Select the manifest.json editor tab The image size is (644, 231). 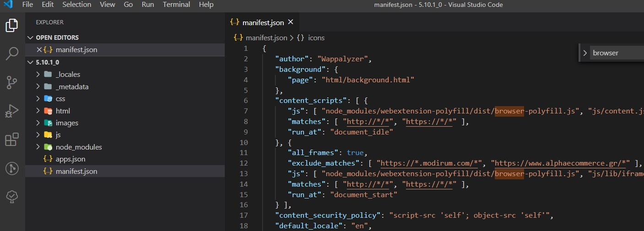(x=263, y=22)
